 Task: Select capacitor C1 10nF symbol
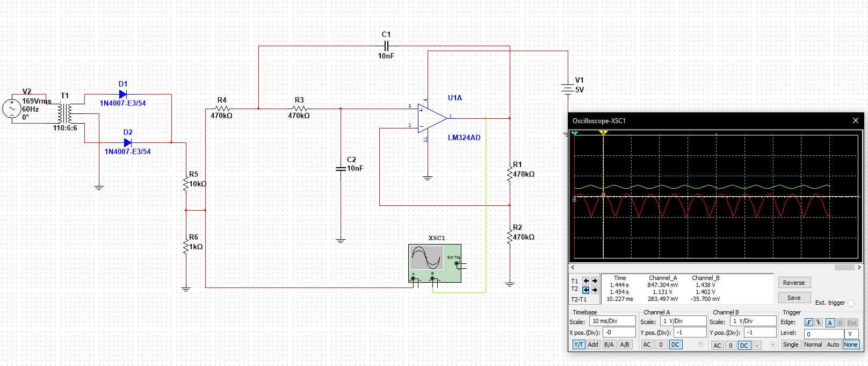point(386,46)
